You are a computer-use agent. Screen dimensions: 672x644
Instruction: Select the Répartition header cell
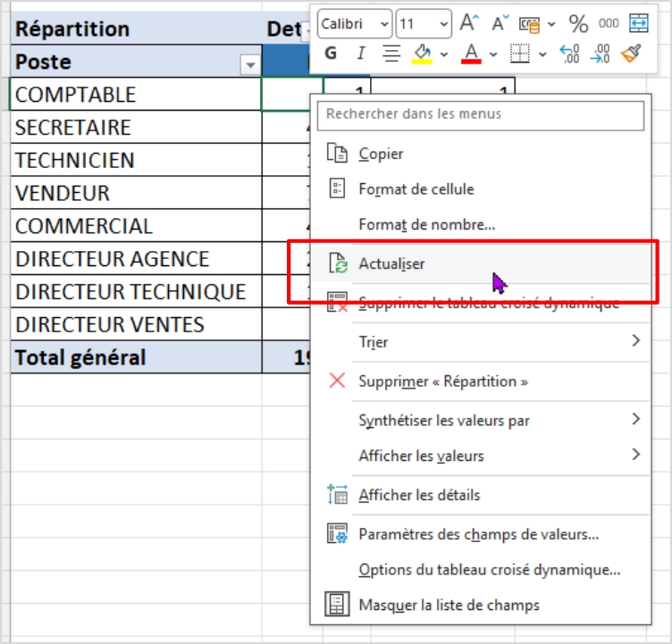pyautogui.click(x=136, y=29)
